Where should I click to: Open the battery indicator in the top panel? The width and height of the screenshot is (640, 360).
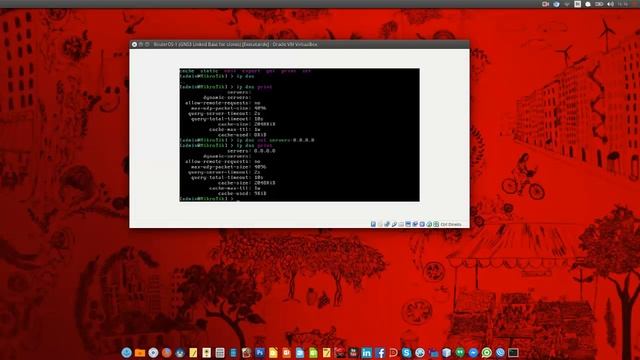click(599, 4)
